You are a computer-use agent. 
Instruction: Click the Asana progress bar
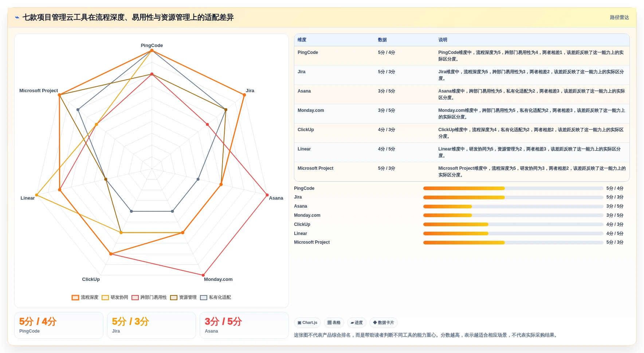tap(513, 207)
